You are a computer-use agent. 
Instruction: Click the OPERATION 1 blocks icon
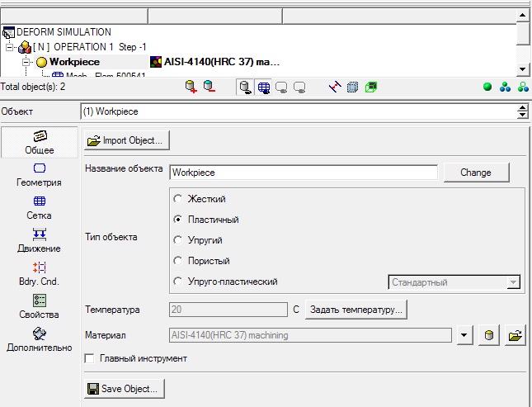25,47
